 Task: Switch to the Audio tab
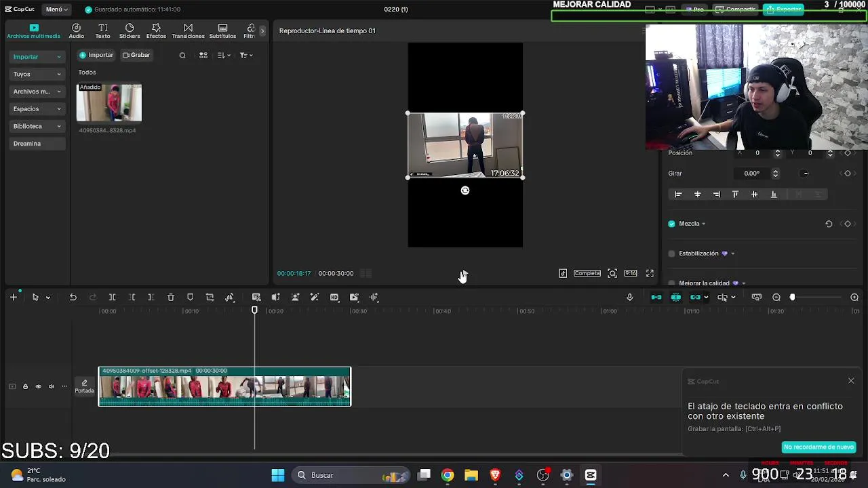tap(77, 31)
